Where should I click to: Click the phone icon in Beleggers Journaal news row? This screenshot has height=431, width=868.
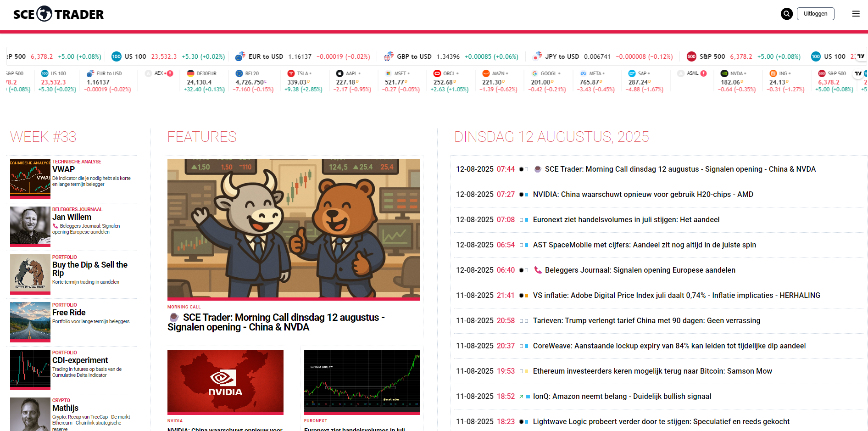point(538,270)
